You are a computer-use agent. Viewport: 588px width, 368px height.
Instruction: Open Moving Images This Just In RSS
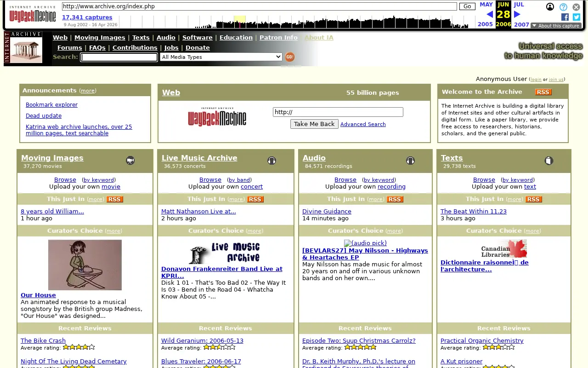(x=115, y=199)
